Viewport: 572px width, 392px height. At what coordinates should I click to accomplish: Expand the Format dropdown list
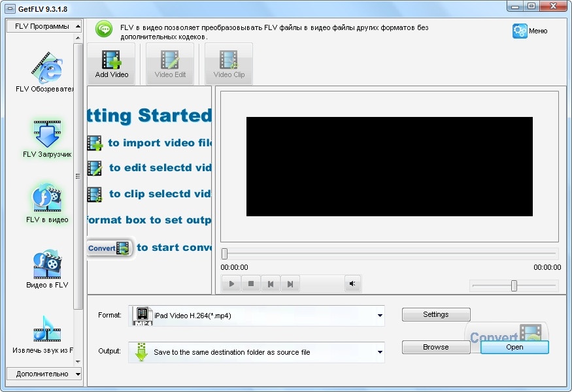point(380,316)
